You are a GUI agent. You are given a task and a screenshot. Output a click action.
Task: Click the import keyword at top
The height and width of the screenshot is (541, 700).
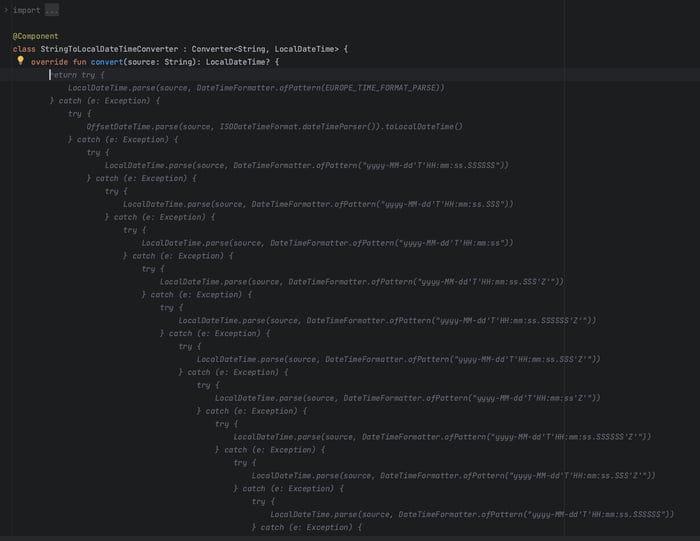coord(27,10)
